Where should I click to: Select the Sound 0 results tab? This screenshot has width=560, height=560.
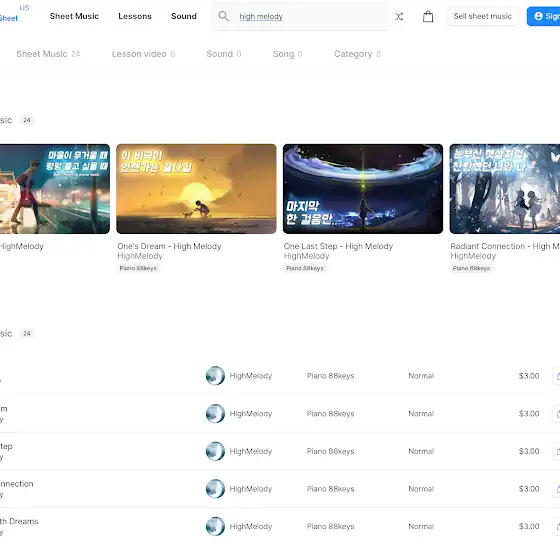224,54
